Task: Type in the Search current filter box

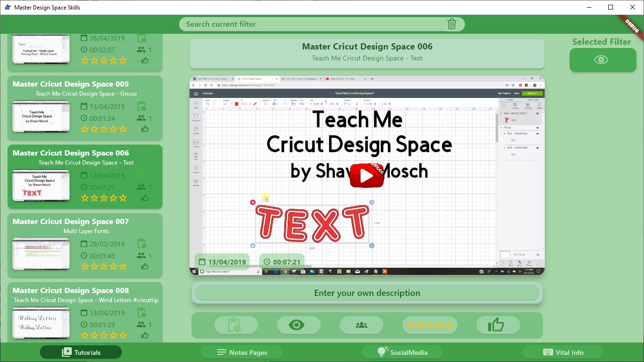Action: pos(310,24)
